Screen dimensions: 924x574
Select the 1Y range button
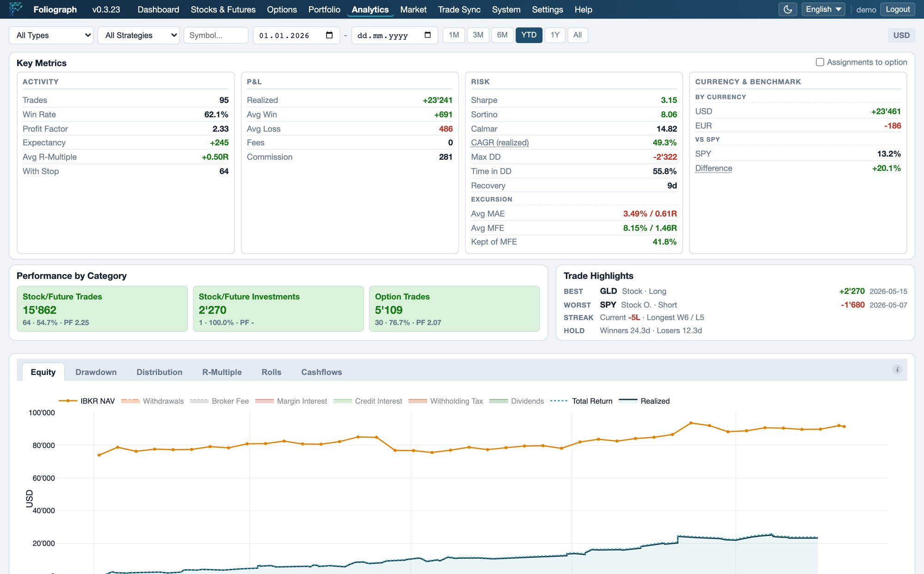[x=555, y=35]
